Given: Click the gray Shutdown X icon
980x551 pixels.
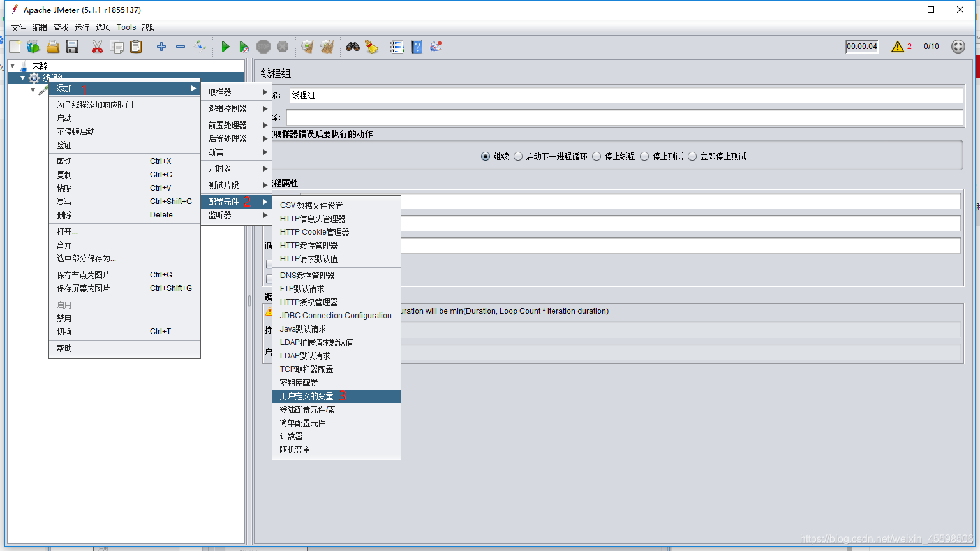Looking at the screenshot, I should point(283,47).
